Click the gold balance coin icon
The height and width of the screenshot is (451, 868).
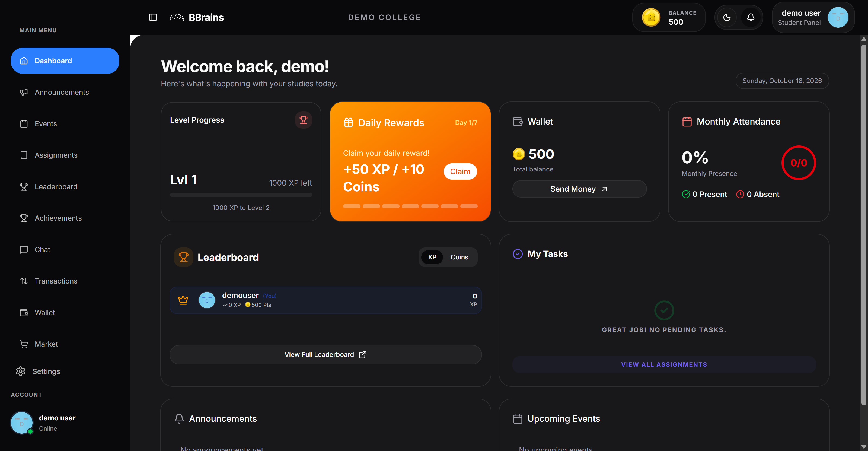pyautogui.click(x=651, y=17)
